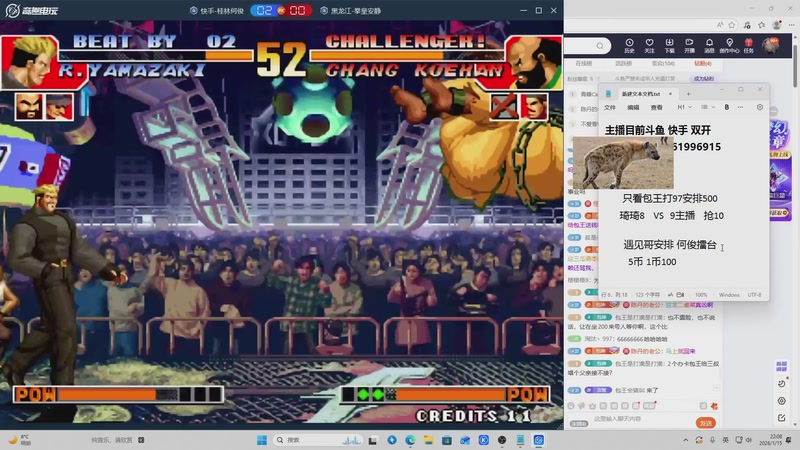Click the Douyu sidebar night mode icon
This screenshot has height=450, width=800.
pyautogui.click(x=781, y=384)
